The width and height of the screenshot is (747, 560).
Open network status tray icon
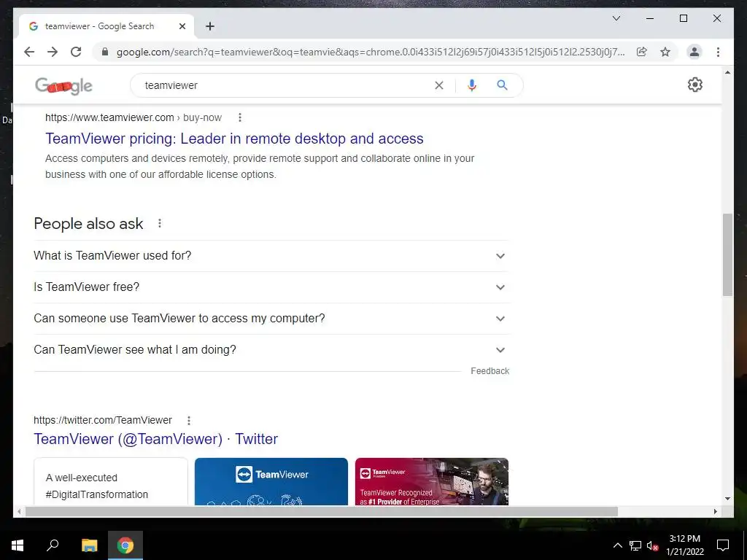pos(635,545)
